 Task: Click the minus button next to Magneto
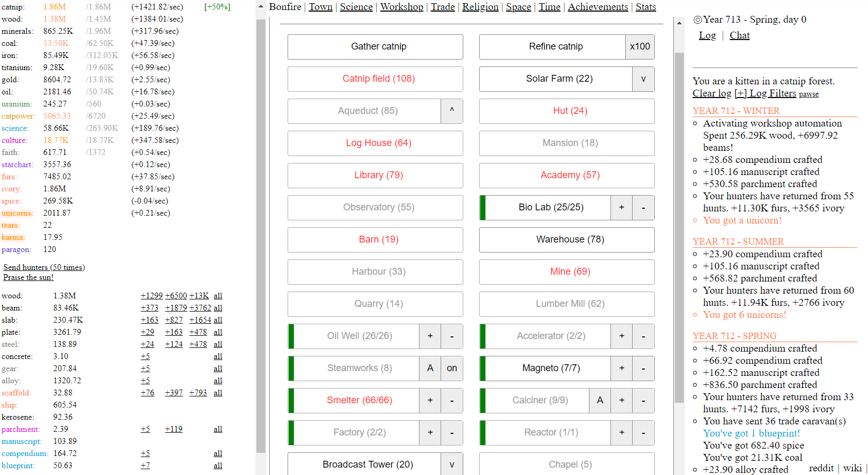tap(643, 369)
